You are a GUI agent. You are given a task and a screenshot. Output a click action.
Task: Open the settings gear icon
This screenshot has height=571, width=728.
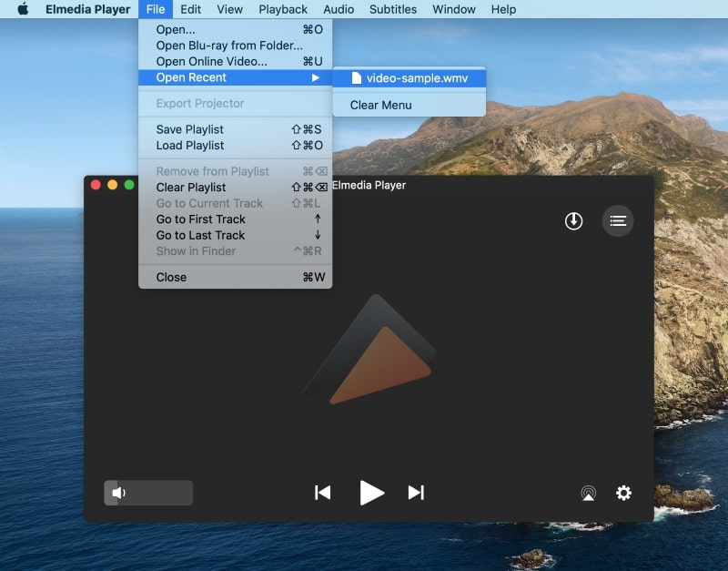pos(623,493)
